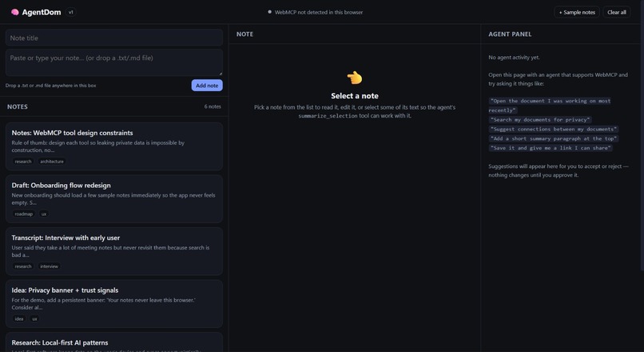644x352 pixels.
Task: Click the Add note button
Action: [x=207, y=86]
